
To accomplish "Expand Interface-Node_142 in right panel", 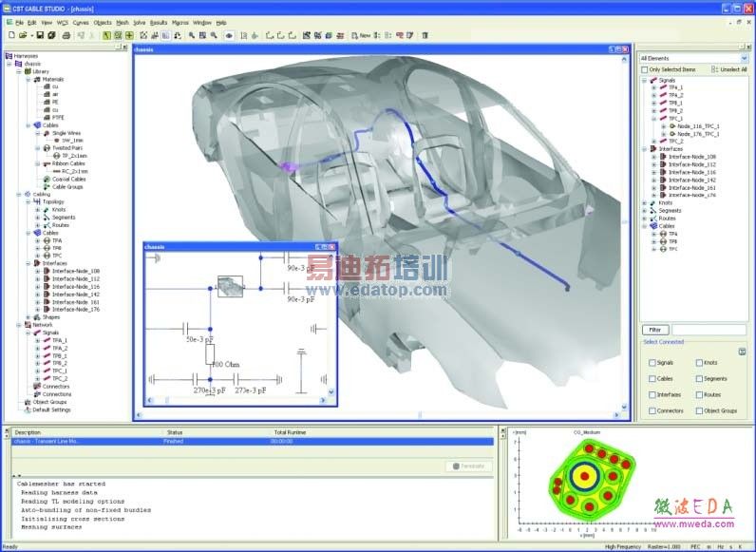I will [x=653, y=180].
